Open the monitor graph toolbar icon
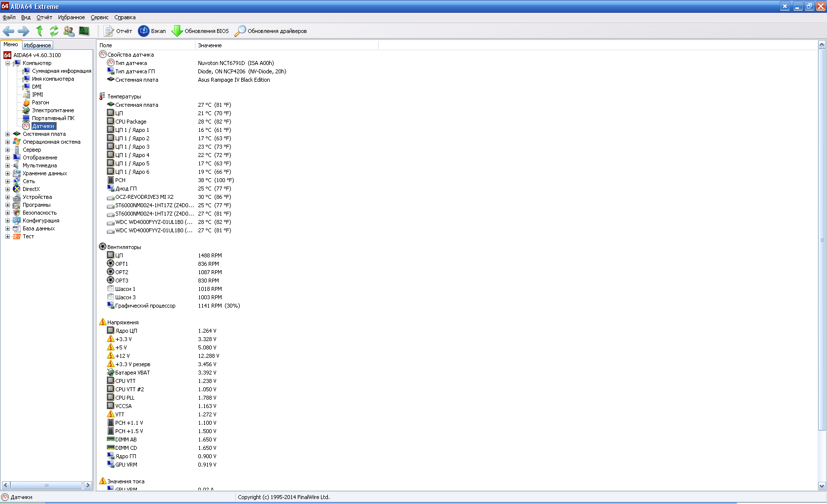Image resolution: width=827 pixels, height=504 pixels. [x=84, y=31]
